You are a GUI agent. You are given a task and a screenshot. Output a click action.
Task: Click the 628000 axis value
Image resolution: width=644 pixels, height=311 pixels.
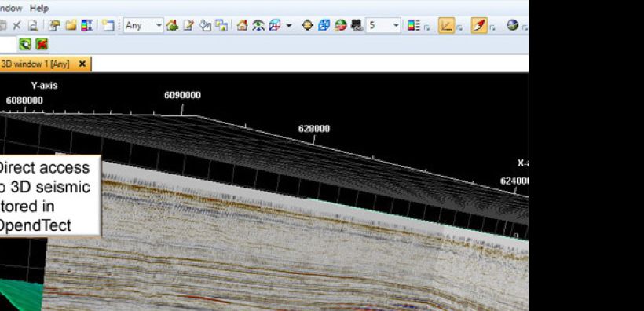(x=314, y=129)
